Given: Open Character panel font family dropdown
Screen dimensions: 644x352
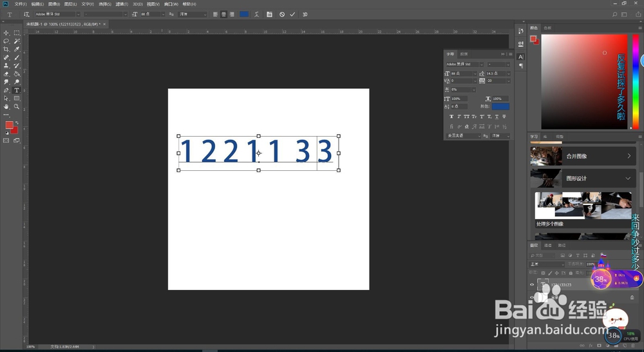Looking at the screenshot, I should [481, 64].
